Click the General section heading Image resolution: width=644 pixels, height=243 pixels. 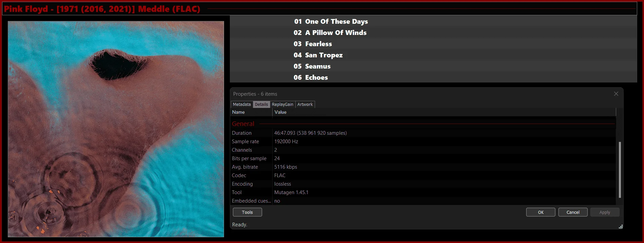point(243,124)
